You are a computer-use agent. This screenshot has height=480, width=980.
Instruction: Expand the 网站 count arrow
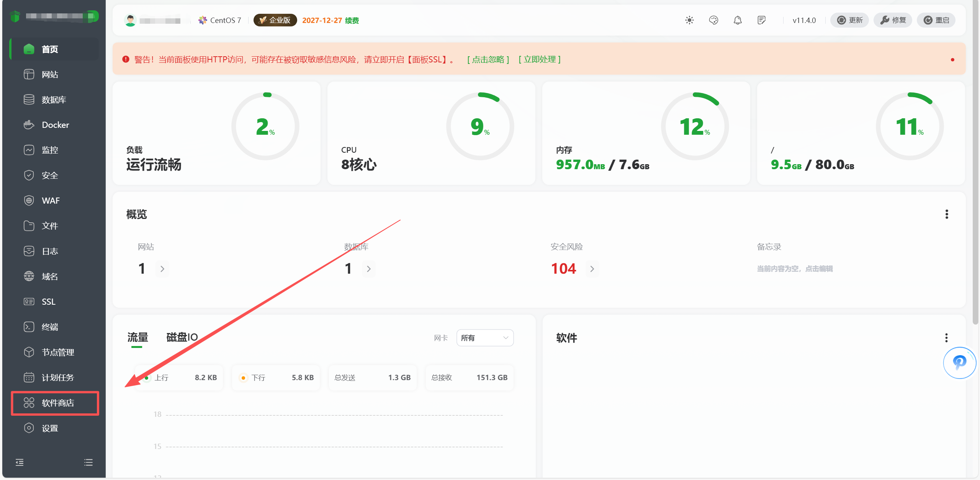162,269
